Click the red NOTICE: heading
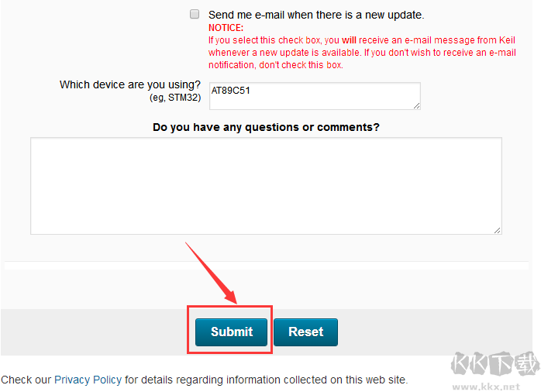Viewport: 541px width, 392px height. [x=226, y=28]
